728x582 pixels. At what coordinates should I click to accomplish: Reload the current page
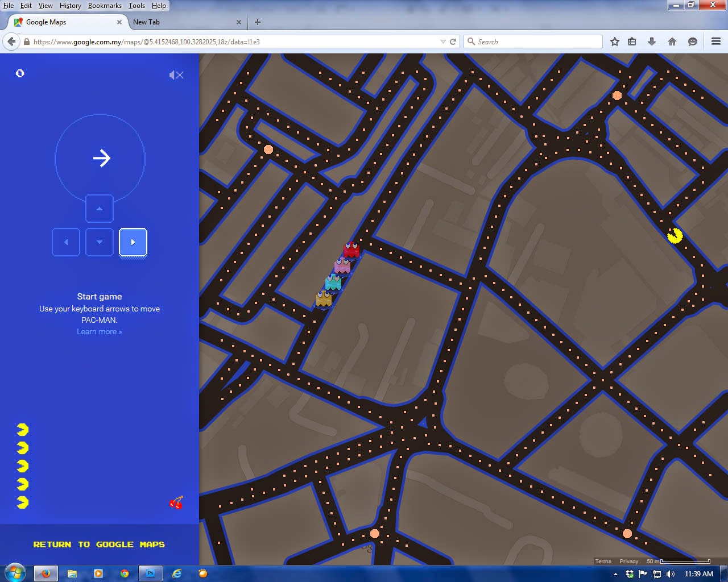(453, 41)
